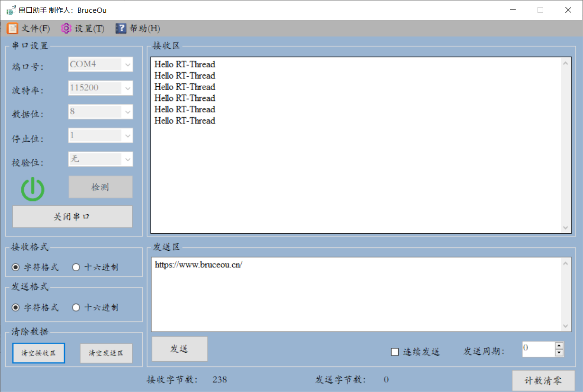583x392 pixels.
Task: Click the 发送周期 value field
Action: 538,349
